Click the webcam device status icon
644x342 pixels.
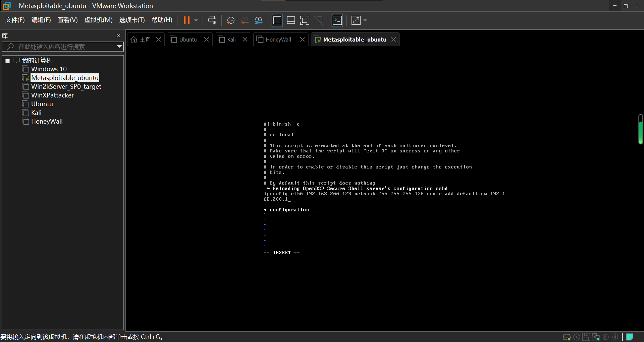606,337
